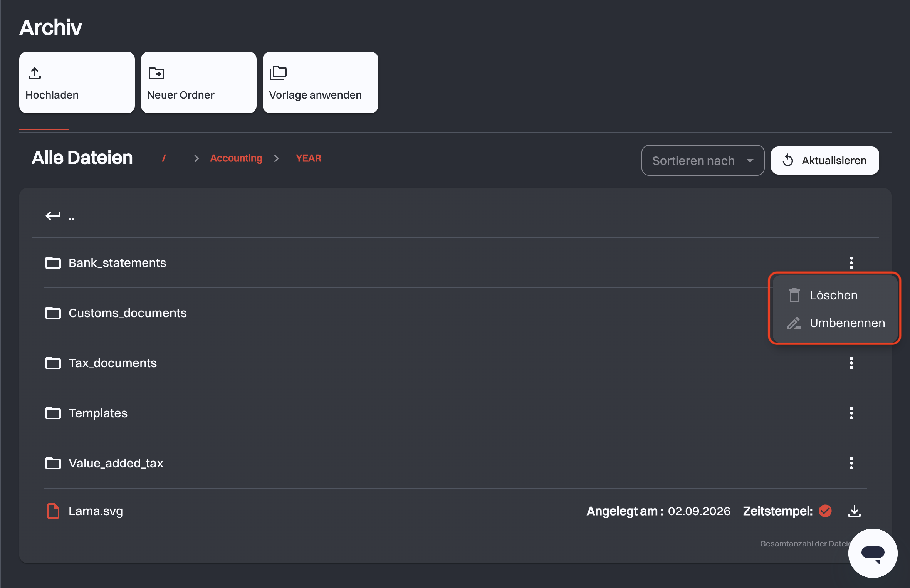Viewport: 910px width, 588px height.
Task: Refresh list with Aktualisieren button
Action: 825,160
